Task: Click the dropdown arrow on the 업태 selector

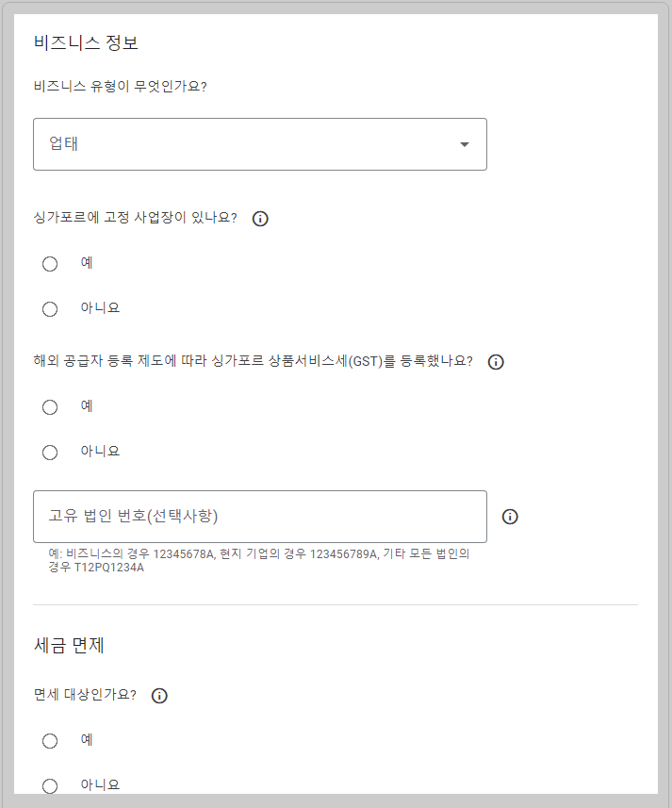Action: (x=464, y=143)
